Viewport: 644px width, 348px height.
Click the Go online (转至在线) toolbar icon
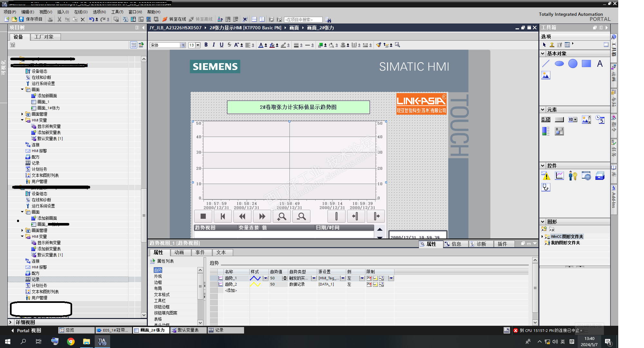tap(165, 19)
